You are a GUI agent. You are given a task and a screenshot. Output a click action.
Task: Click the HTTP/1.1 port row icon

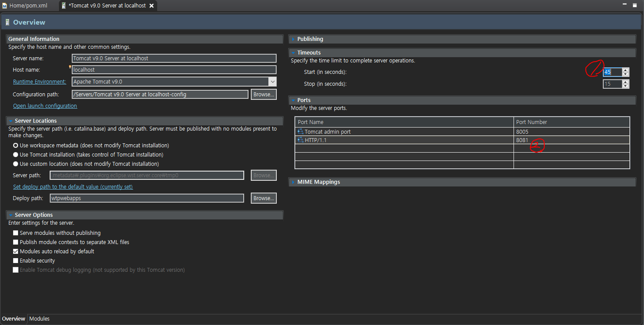300,140
